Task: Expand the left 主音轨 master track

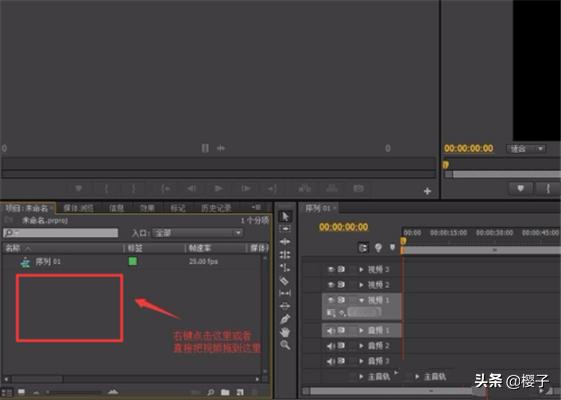Action: (362, 376)
